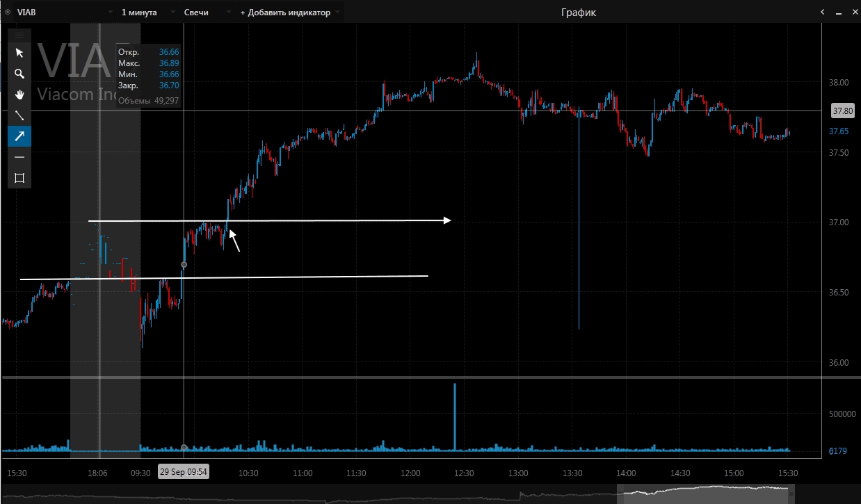Click the '29 Sep 09:54' time marker
This screenshot has width=861, height=504.
[183, 472]
